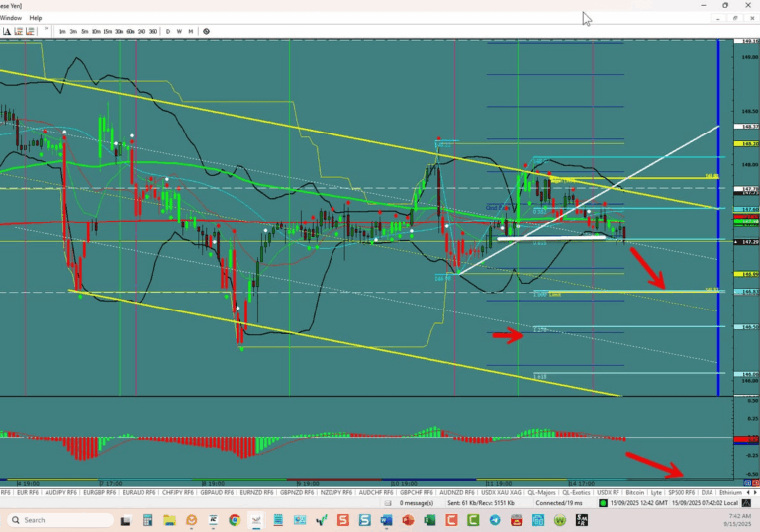Open the QL-Majors chart tab
760x532 pixels.
click(x=541, y=492)
